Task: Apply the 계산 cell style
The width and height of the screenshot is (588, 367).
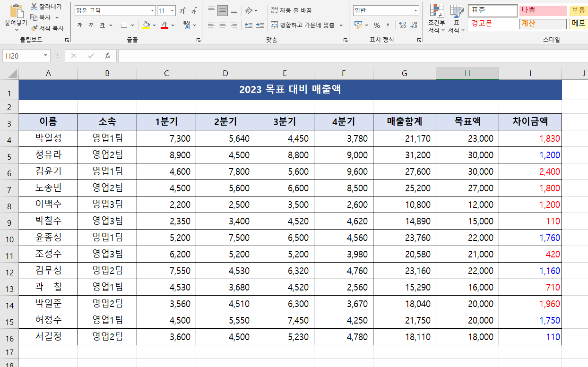Action: pyautogui.click(x=543, y=23)
